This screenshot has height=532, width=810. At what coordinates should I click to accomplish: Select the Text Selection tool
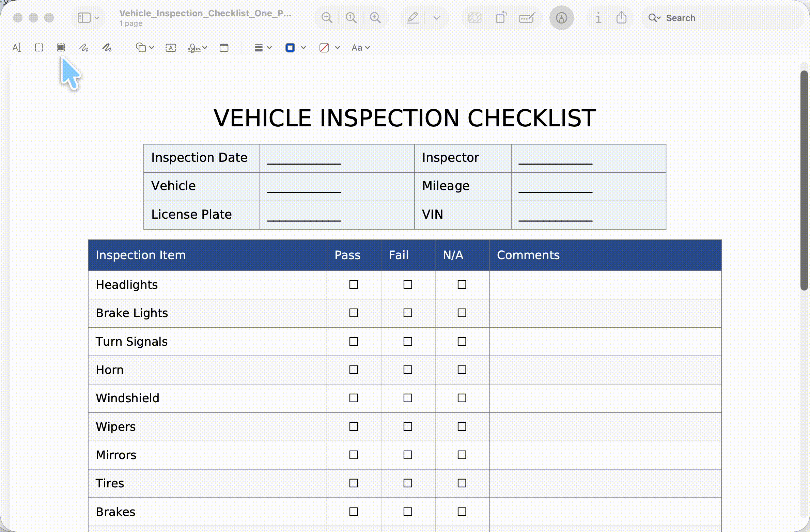point(17,48)
